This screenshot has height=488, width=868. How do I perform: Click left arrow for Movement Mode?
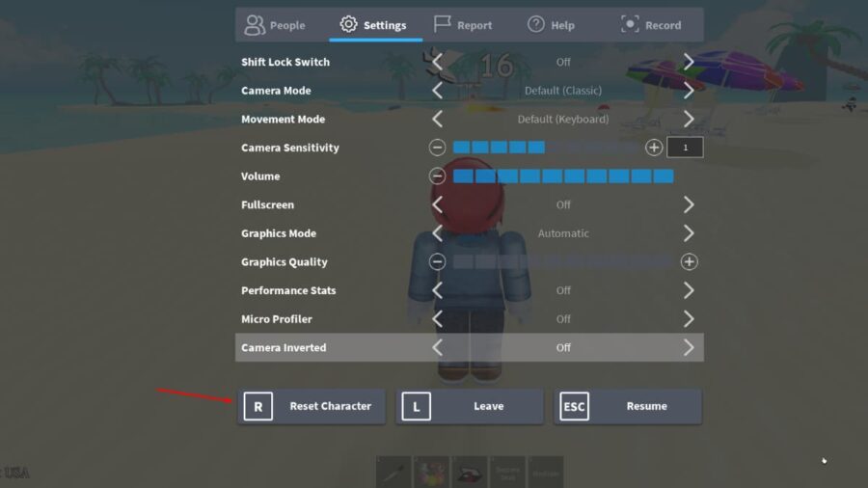[x=437, y=119]
